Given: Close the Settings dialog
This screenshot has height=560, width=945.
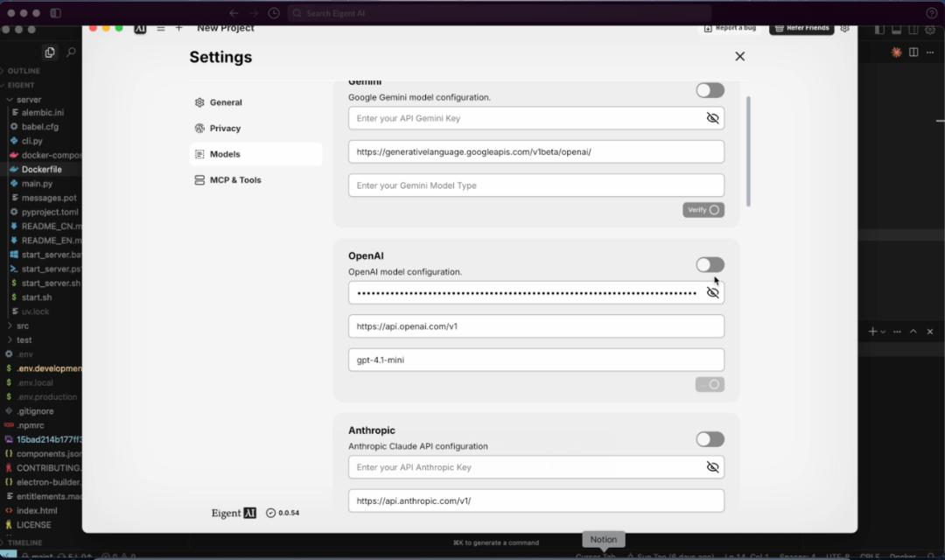Looking at the screenshot, I should point(739,56).
